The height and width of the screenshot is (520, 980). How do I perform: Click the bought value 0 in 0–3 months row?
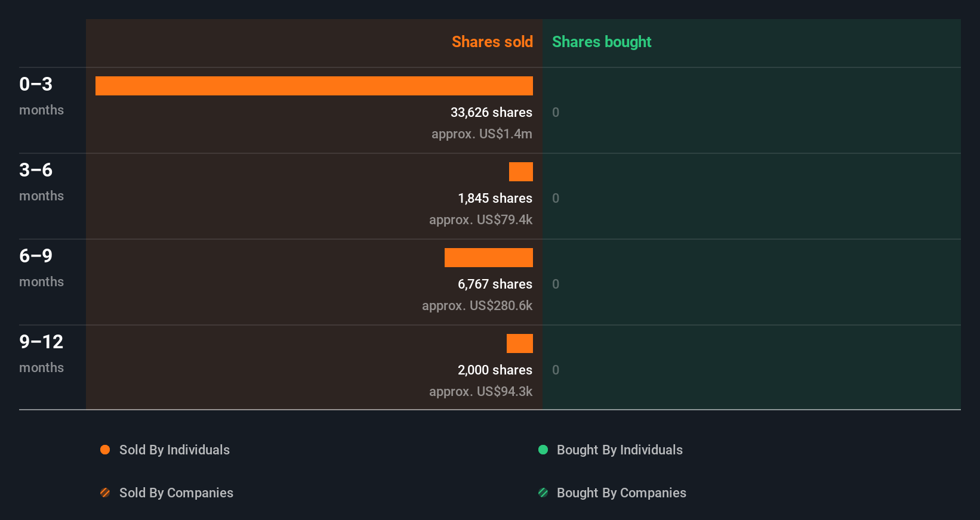click(x=556, y=112)
